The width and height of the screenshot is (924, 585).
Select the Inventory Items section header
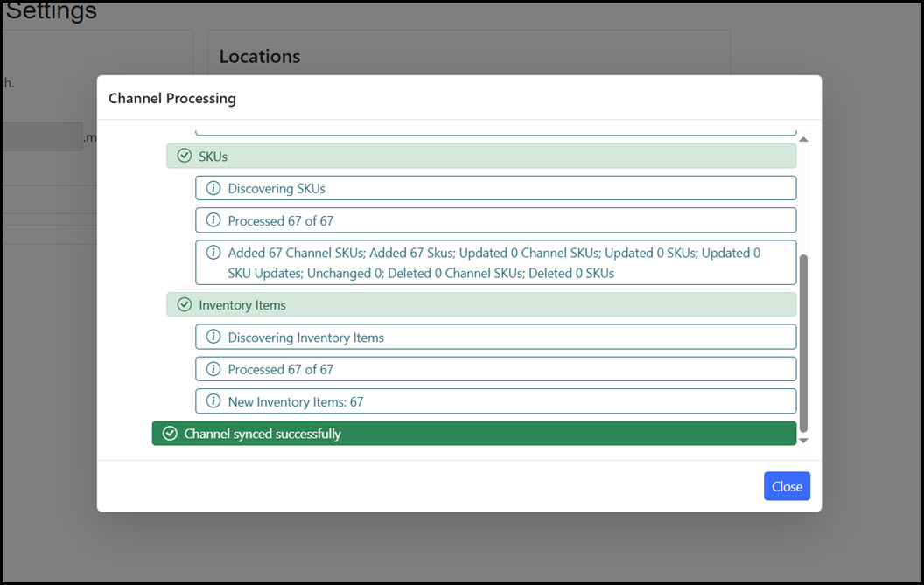(x=481, y=305)
